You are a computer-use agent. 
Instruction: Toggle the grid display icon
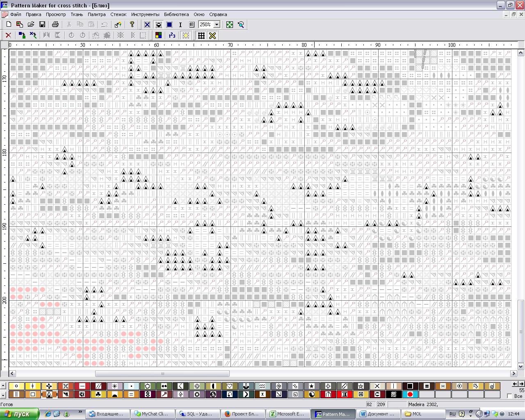(201, 35)
